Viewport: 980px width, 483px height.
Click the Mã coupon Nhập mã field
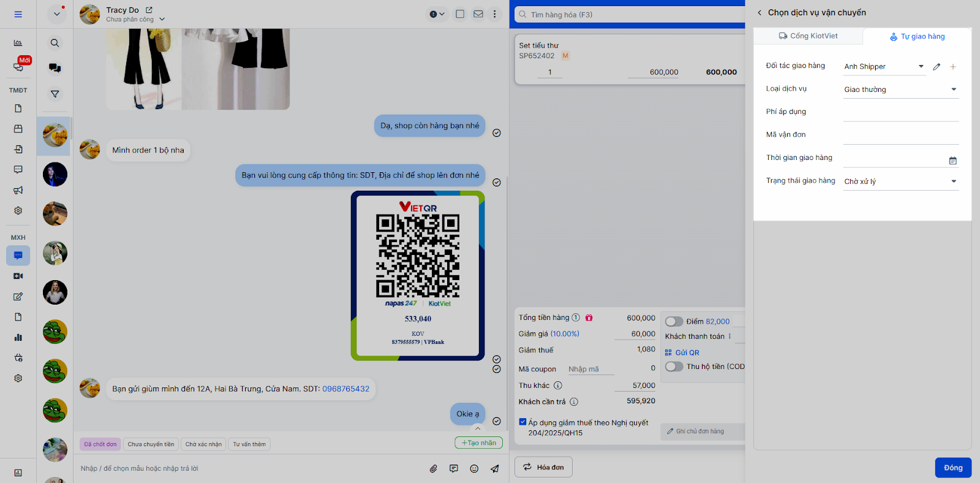click(x=591, y=369)
